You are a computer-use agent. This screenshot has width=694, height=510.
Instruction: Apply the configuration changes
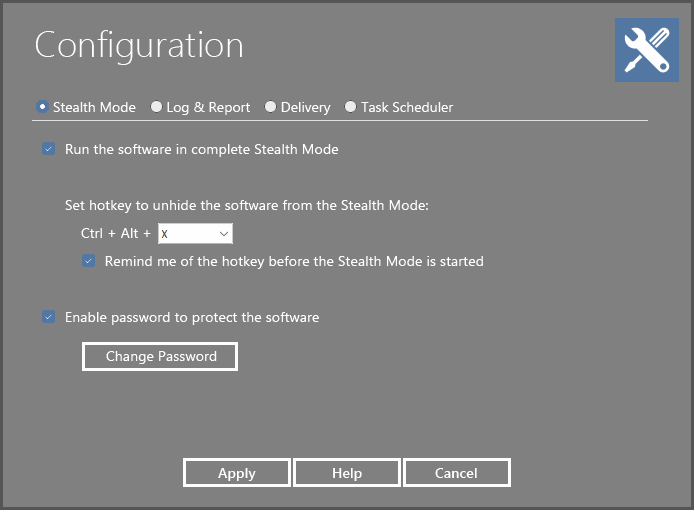[x=237, y=473]
